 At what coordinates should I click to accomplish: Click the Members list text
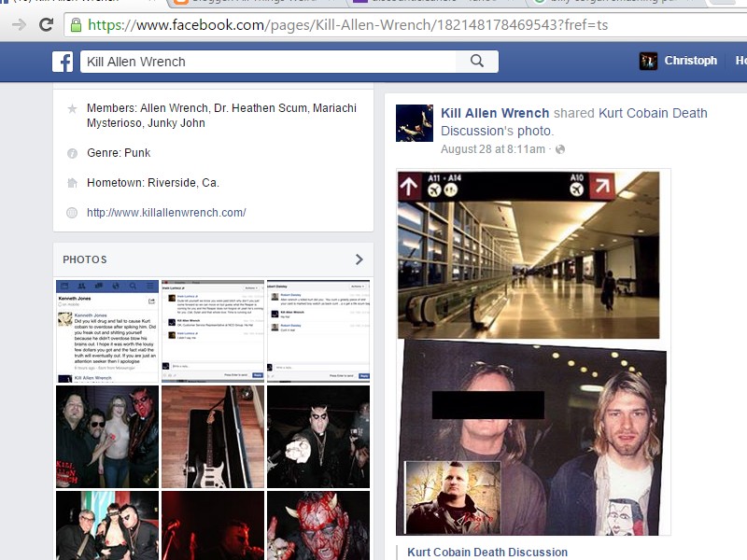pos(221,115)
